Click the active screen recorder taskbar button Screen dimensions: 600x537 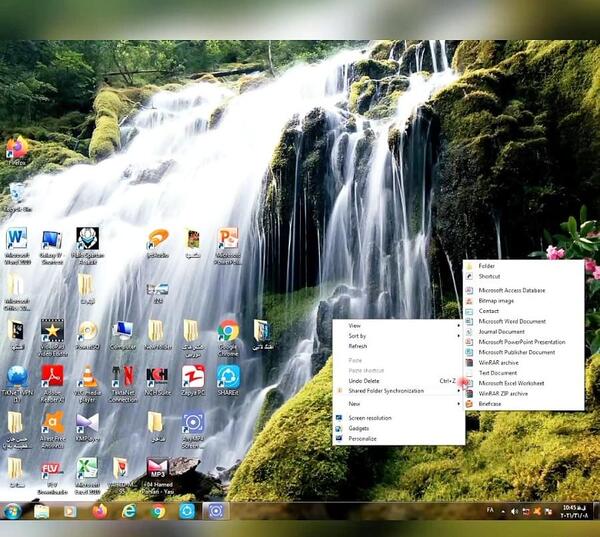[x=216, y=511]
